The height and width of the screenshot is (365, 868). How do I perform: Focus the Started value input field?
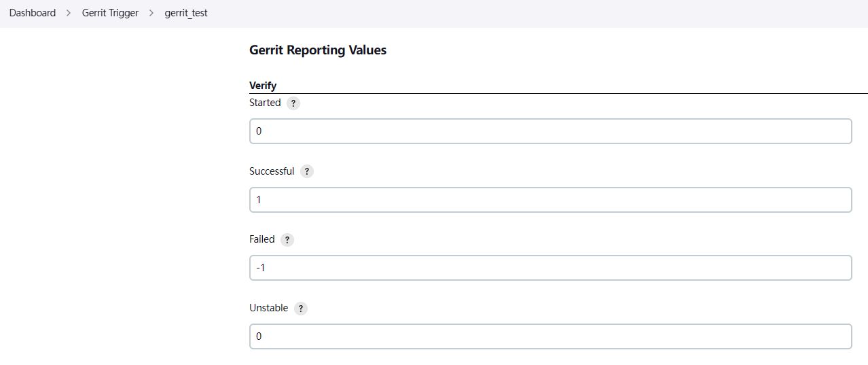(550, 131)
